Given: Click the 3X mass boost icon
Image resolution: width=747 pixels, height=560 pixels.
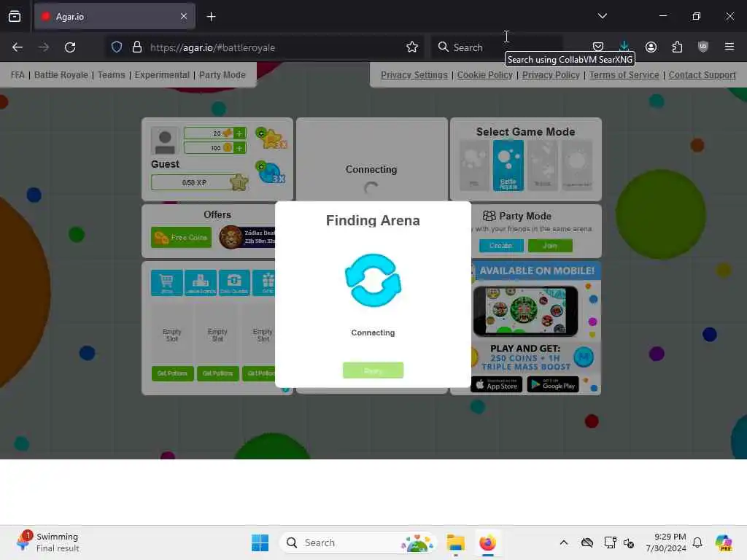Looking at the screenshot, I should tap(271, 172).
